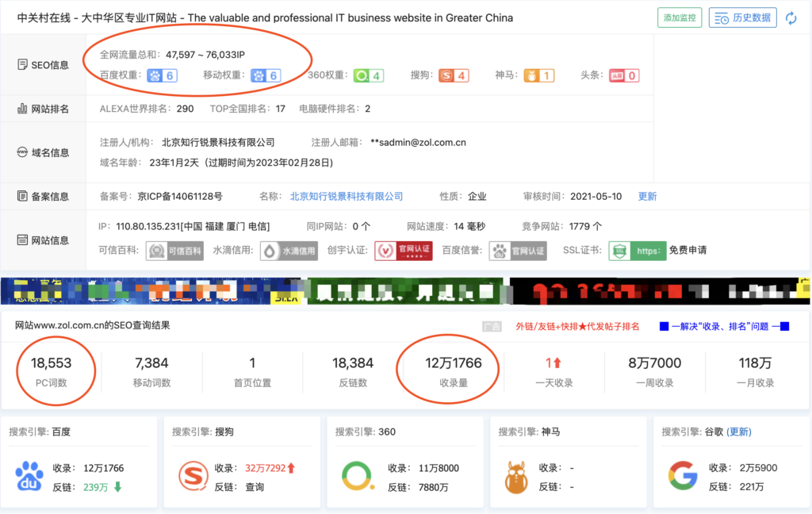Screen dimensions: 812x514
Task: Click the 中关村在线 page title text
Action: tap(265, 18)
